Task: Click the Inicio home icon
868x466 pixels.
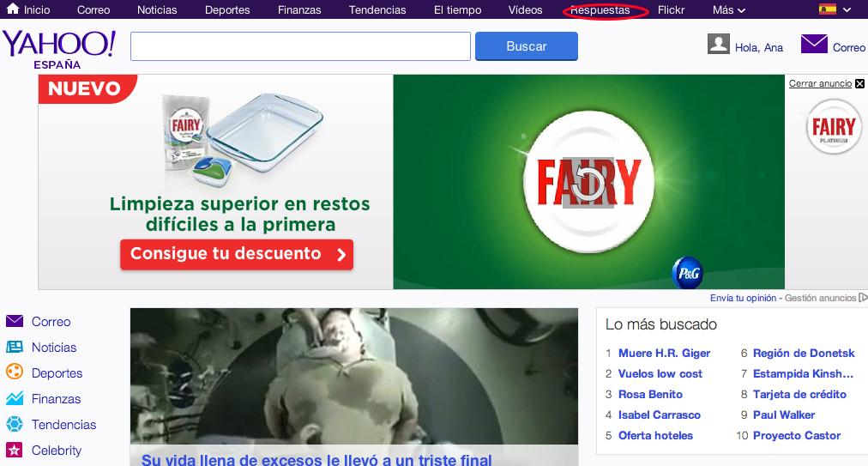Action: tap(13, 9)
